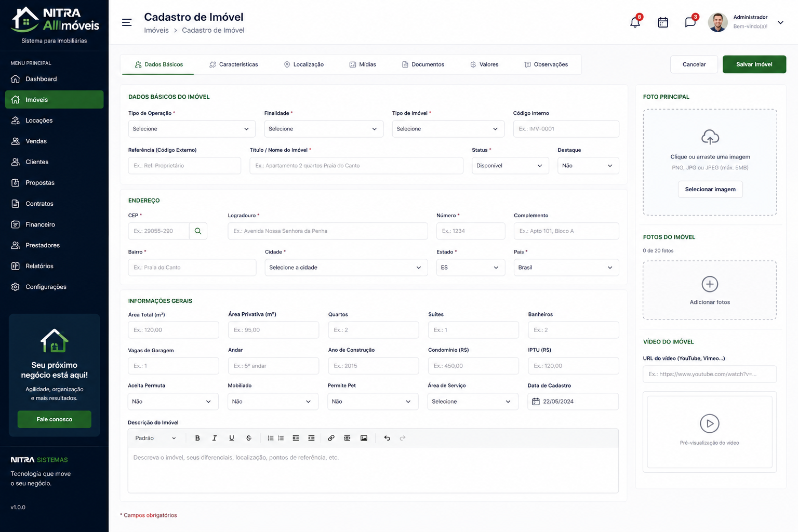Toggle the hamburger menu icon
Image resolution: width=798 pixels, height=532 pixels.
pos(127,22)
